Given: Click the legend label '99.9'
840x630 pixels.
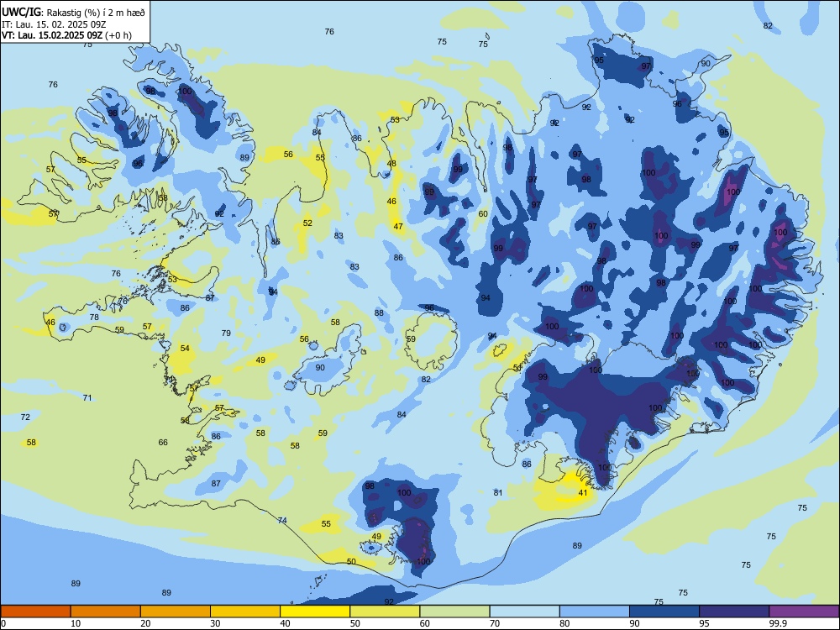Looking at the screenshot, I should (777, 623).
